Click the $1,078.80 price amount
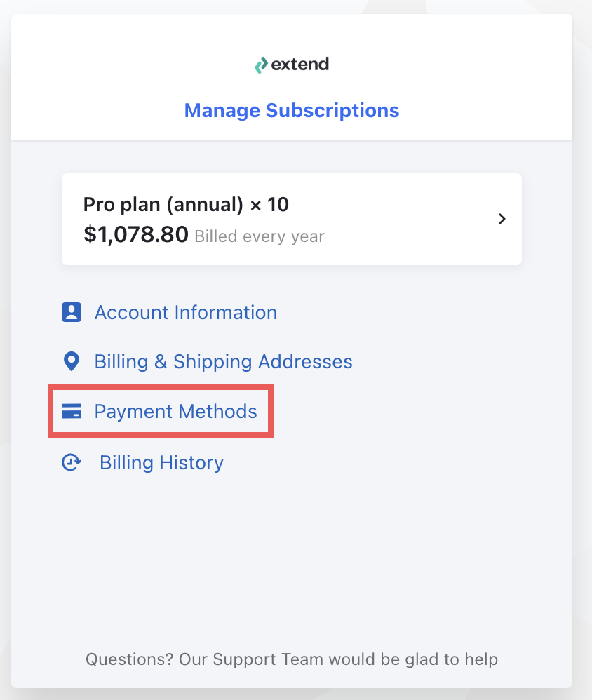The image size is (592, 700). [x=135, y=234]
